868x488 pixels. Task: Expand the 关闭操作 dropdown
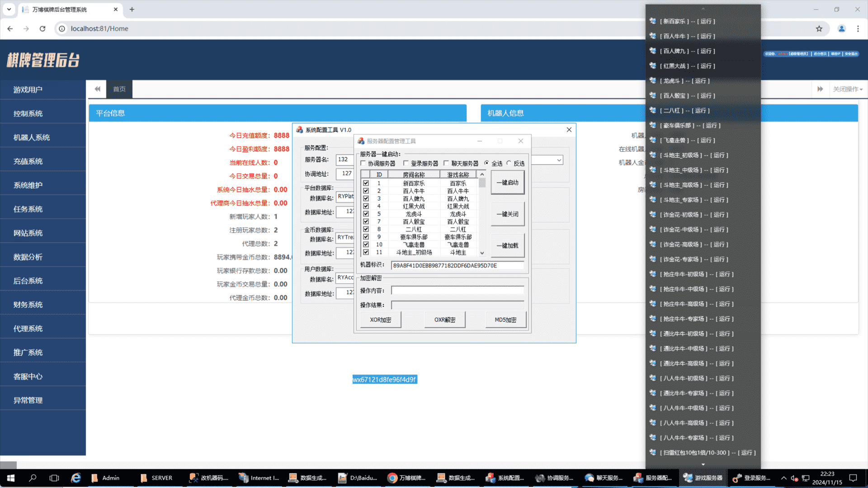(x=848, y=89)
